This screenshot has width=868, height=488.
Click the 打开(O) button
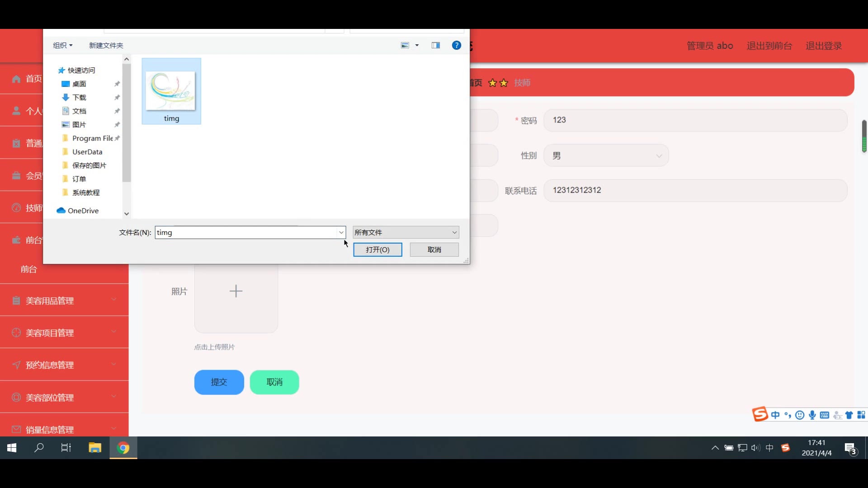377,249
